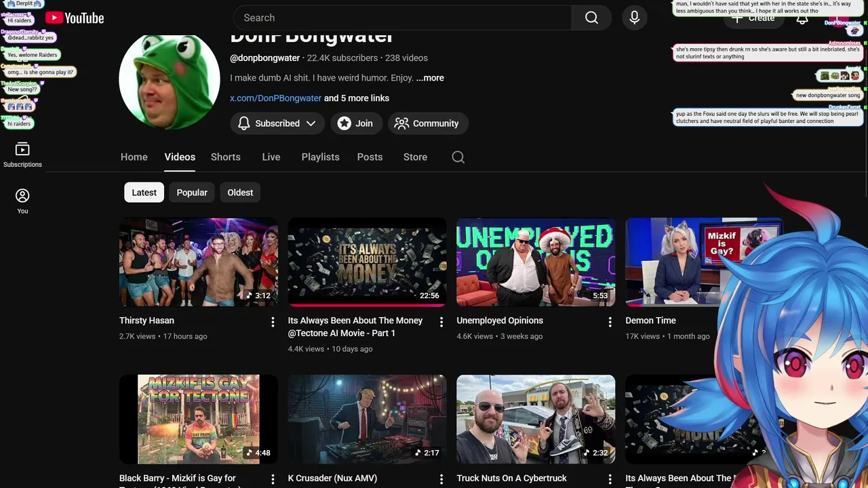
Task: Click the @donpbongwater channel handle
Action: click(x=264, y=58)
